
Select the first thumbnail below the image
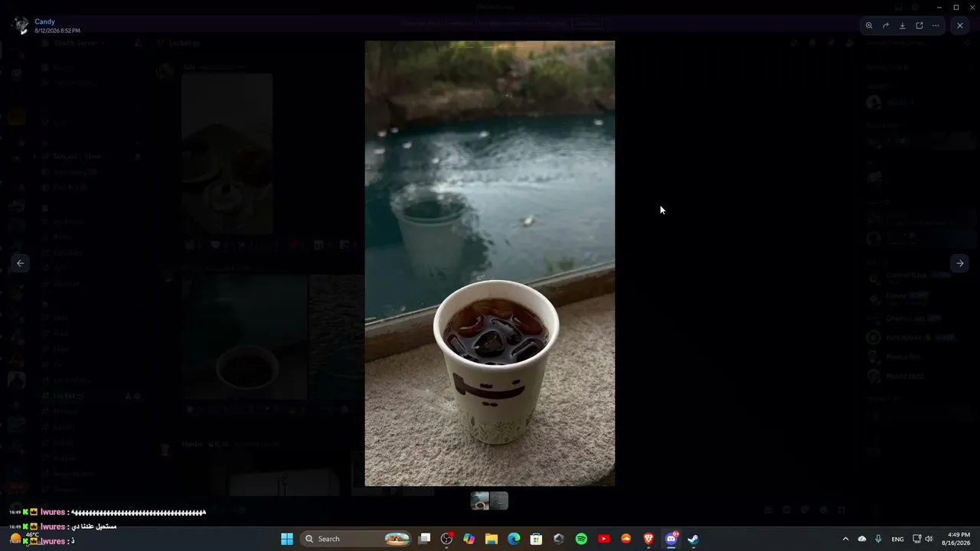click(480, 500)
